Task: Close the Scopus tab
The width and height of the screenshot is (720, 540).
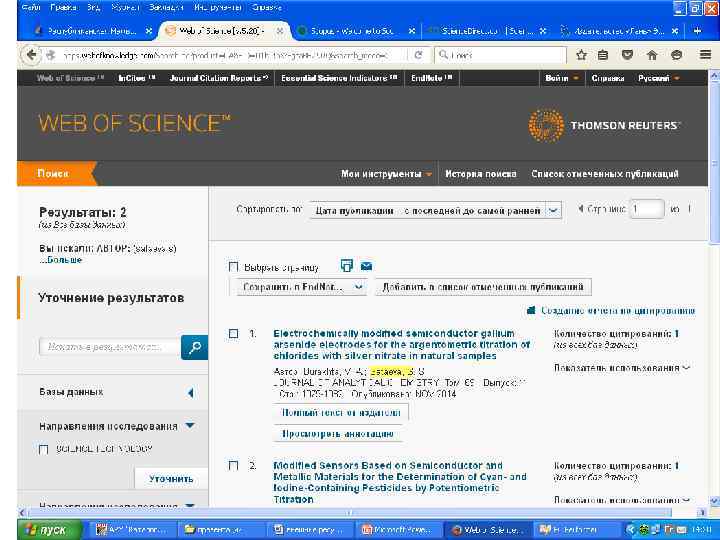Action: pos(412,31)
